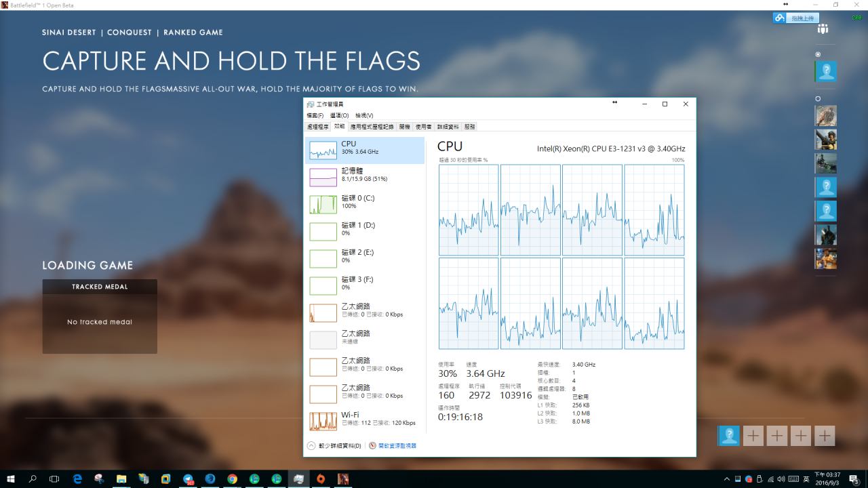
Task: Open the clock showing 下午 03:37
Action: [x=829, y=479]
